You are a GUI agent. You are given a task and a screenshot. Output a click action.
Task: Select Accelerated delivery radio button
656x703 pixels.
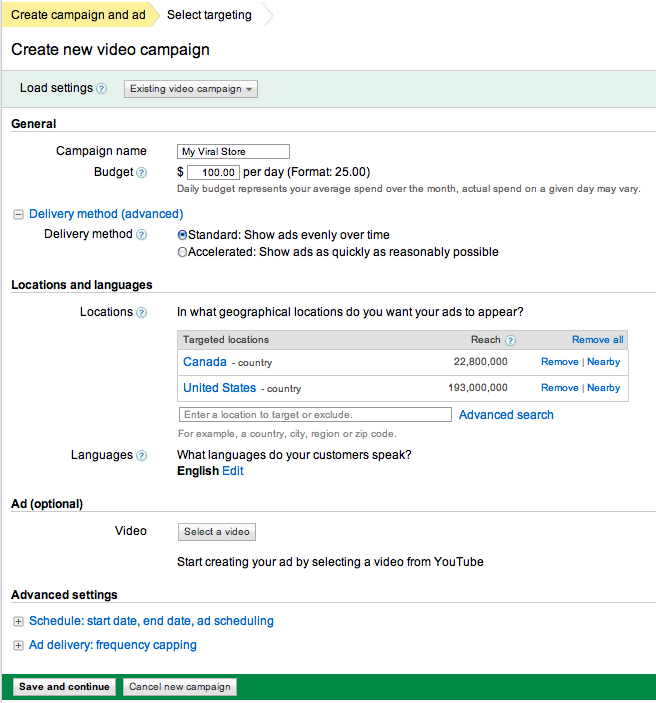tap(182, 252)
